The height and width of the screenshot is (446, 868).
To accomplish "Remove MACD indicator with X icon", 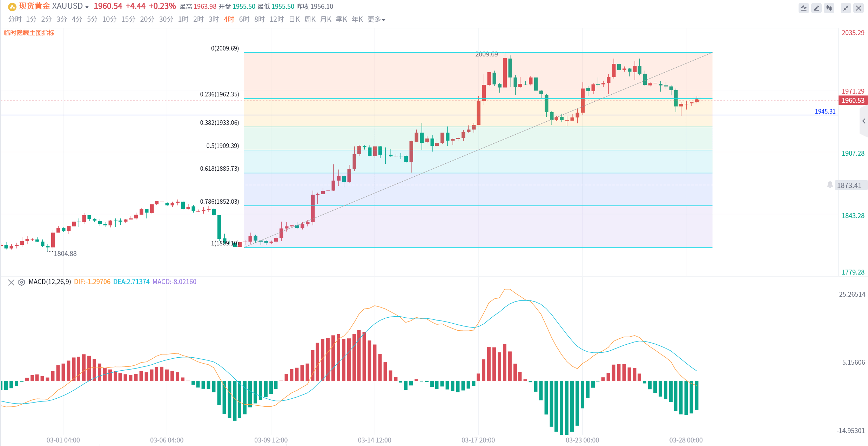I will [11, 282].
